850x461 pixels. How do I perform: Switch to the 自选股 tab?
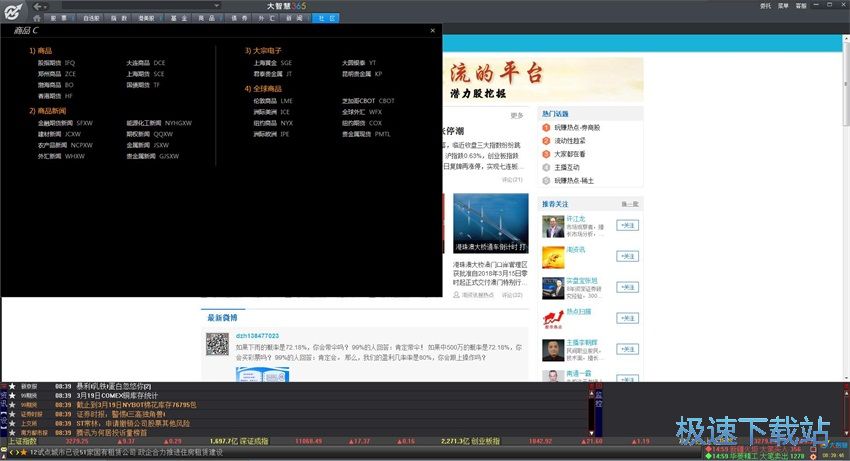coord(91,18)
